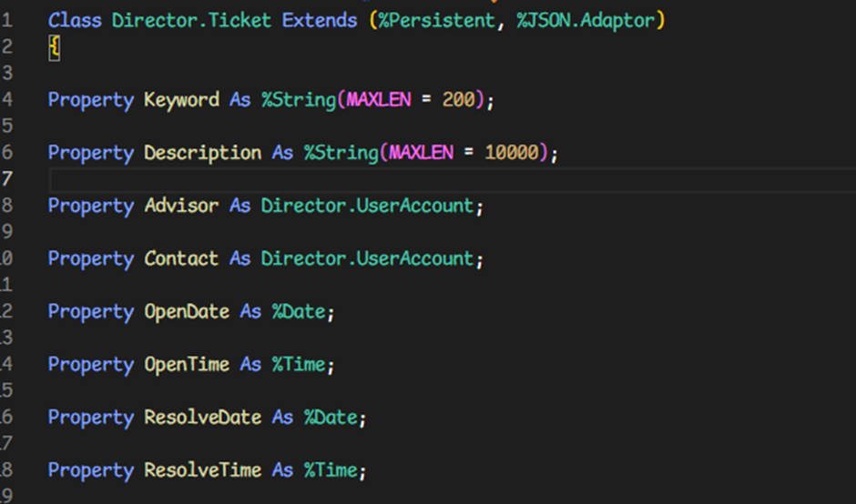The height and width of the screenshot is (504, 856).
Task: Click the %Time type of OpenTime
Action: pyautogui.click(x=298, y=364)
